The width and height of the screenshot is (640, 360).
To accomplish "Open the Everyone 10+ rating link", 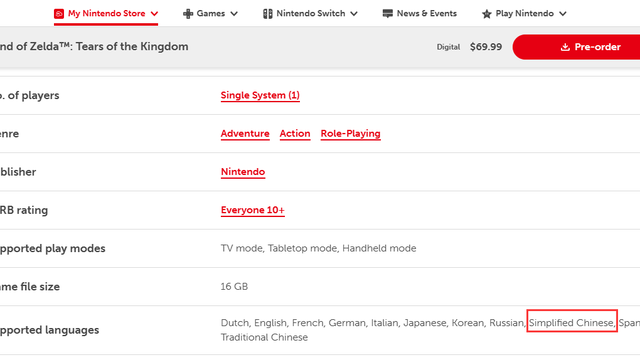I will (253, 210).
